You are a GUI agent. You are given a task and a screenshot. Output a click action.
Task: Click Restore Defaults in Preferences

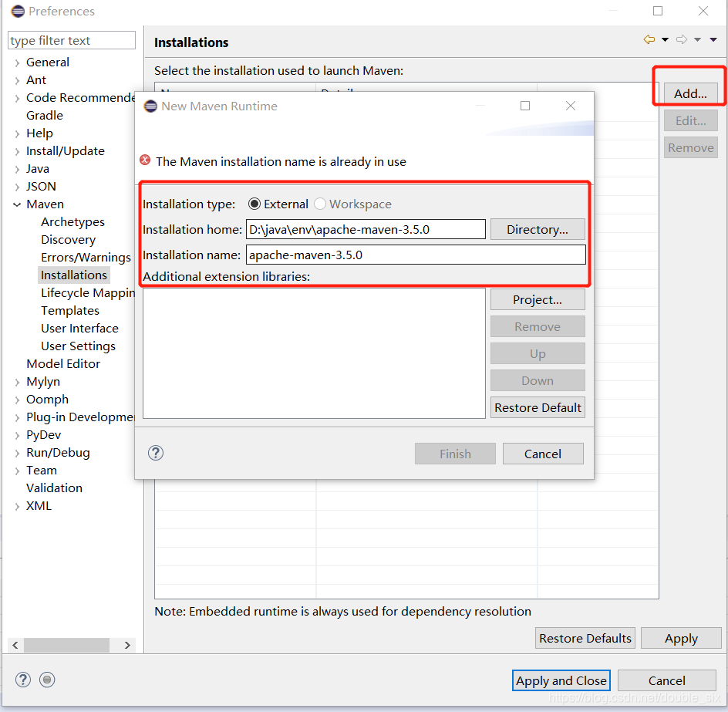pyautogui.click(x=585, y=638)
